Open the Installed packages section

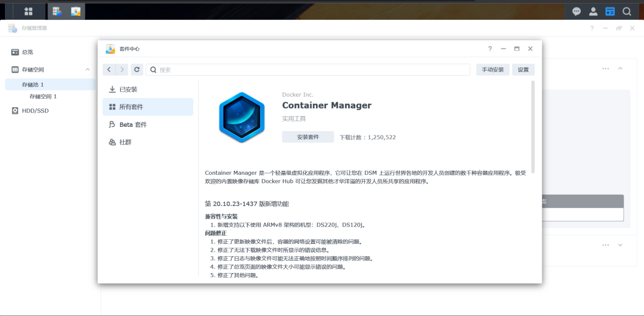[148, 89]
